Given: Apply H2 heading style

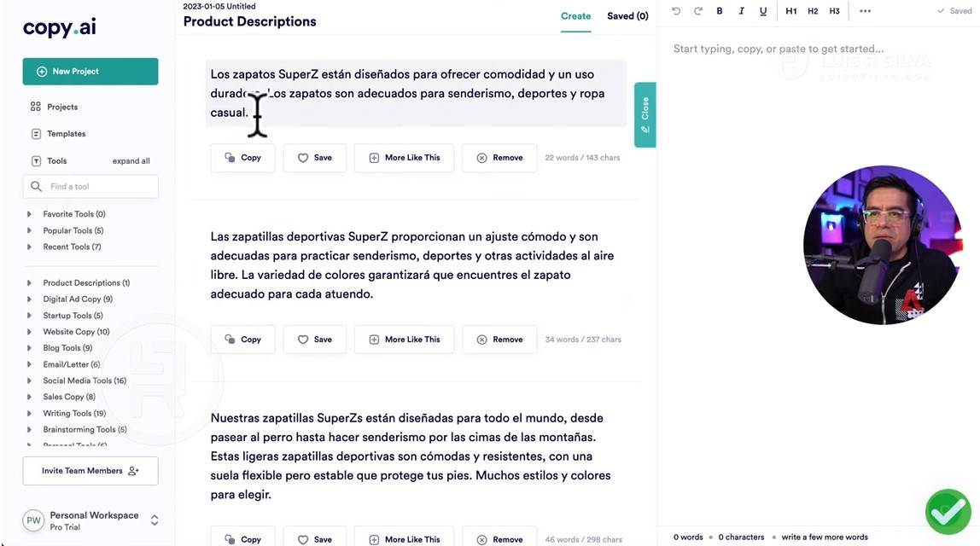Looking at the screenshot, I should click(x=813, y=10).
